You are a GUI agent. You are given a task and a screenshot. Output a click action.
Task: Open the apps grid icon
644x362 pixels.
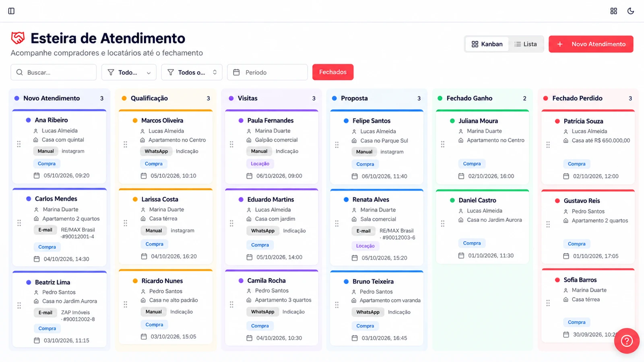pyautogui.click(x=613, y=11)
